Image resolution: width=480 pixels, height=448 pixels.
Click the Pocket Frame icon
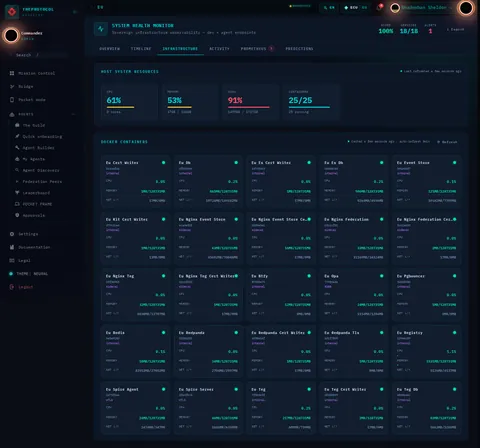click(x=17, y=204)
